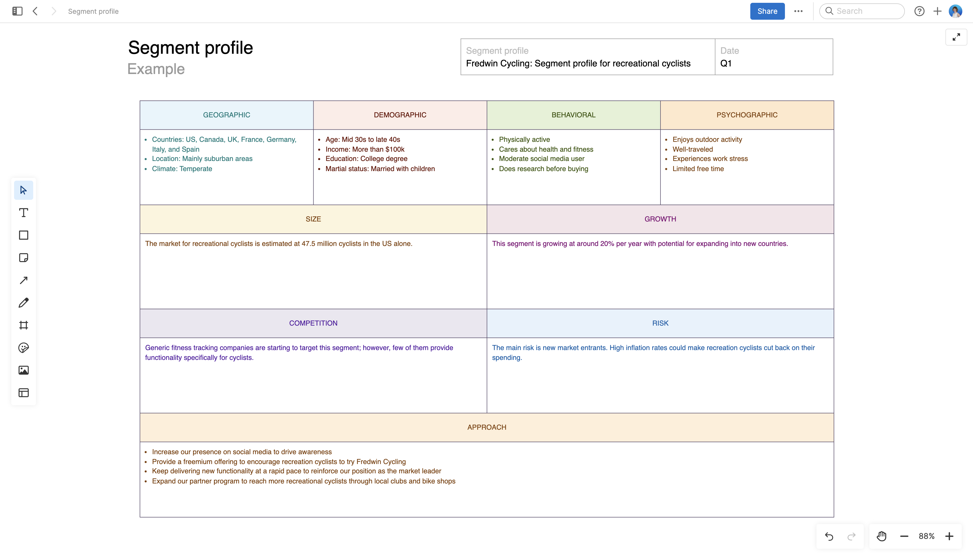Pick the Sticky note tool

click(x=23, y=258)
